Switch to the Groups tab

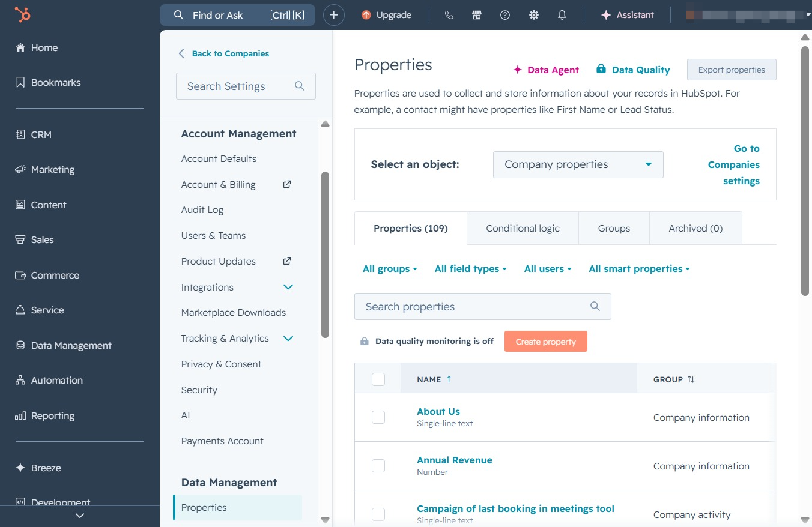(614, 228)
